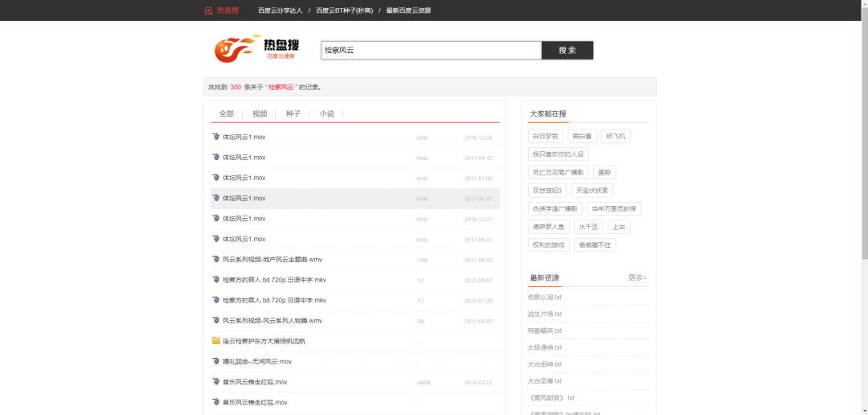868x415 pixels.
Task: Switch to the 全部 tab
Action: click(227, 113)
